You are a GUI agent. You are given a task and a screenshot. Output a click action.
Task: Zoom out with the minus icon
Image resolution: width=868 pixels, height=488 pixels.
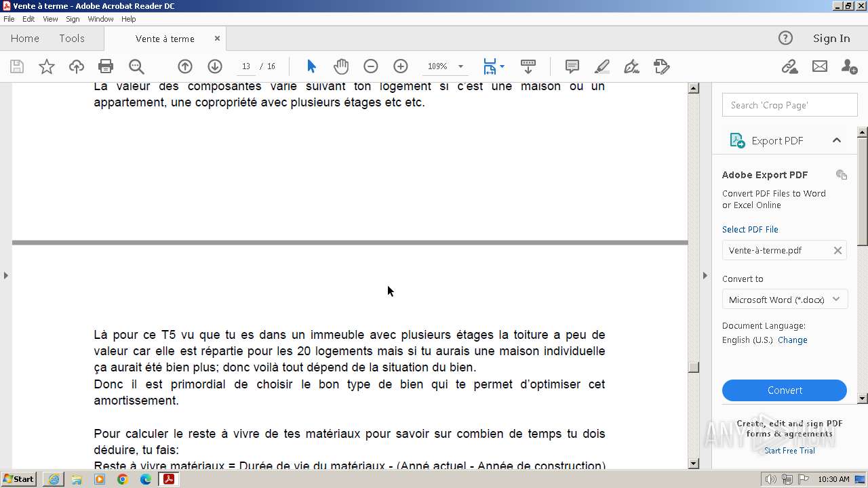pyautogui.click(x=370, y=66)
